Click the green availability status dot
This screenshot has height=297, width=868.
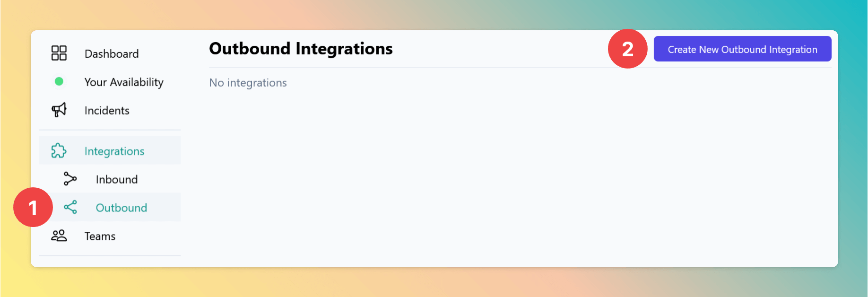click(x=59, y=81)
